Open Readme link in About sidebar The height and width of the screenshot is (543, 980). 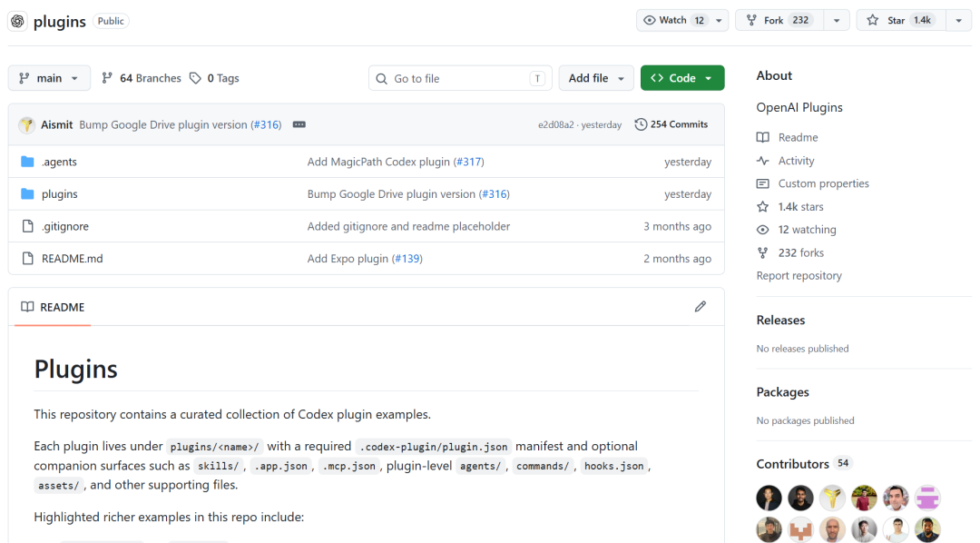pyautogui.click(x=799, y=138)
